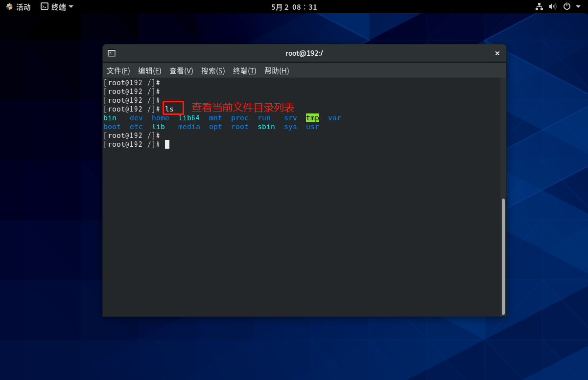The height and width of the screenshot is (380, 588).
Task: Click the highlighted tmp directory name
Action: click(312, 118)
